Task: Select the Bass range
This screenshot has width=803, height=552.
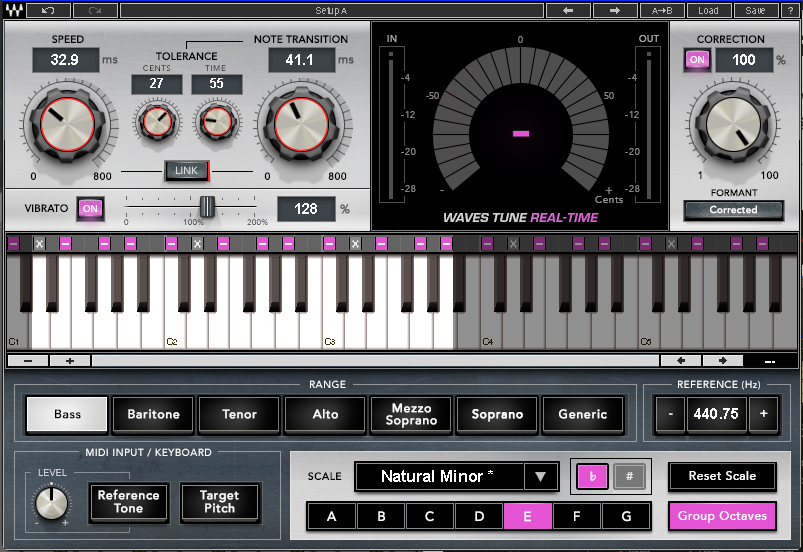Action: [68, 414]
